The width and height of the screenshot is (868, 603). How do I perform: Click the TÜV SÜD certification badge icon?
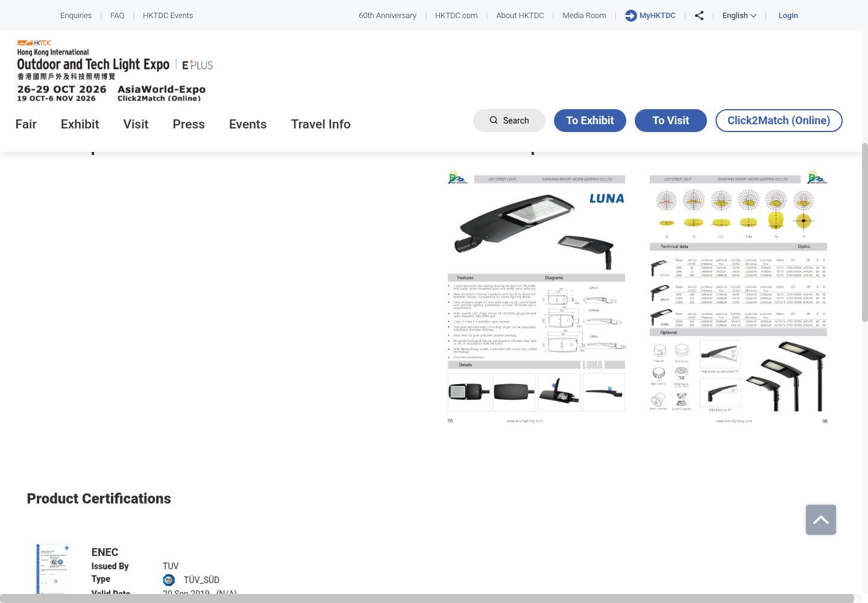169,580
